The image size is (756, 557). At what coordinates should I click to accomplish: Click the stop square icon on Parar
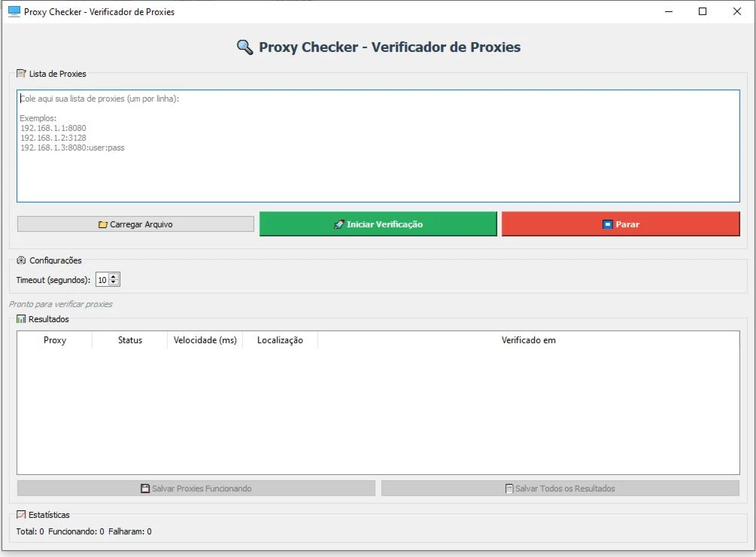click(608, 224)
